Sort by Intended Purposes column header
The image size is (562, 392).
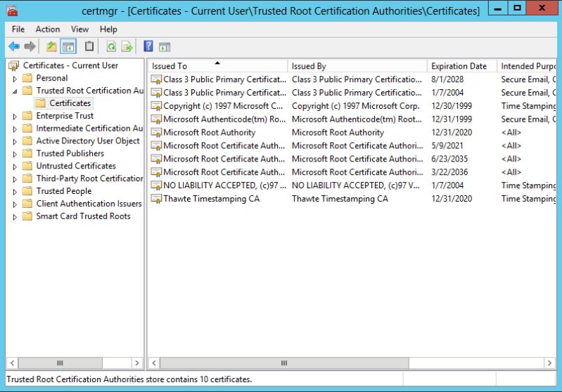pos(527,66)
